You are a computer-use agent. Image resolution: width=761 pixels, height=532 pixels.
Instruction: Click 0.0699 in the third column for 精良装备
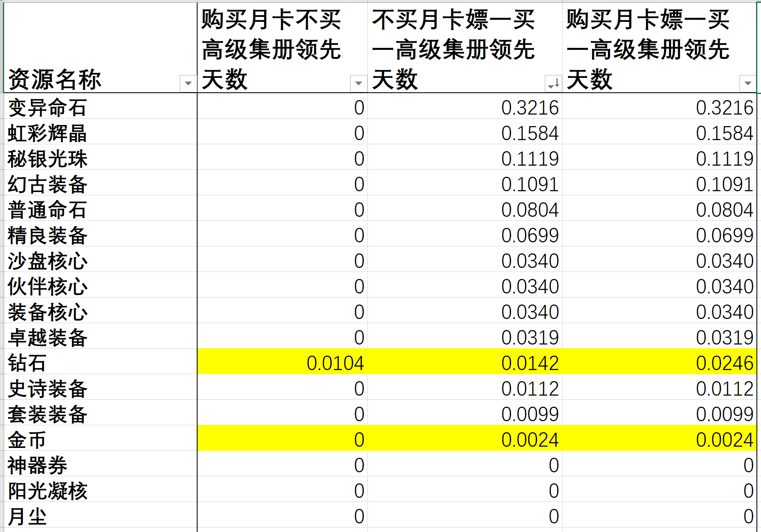click(465, 234)
